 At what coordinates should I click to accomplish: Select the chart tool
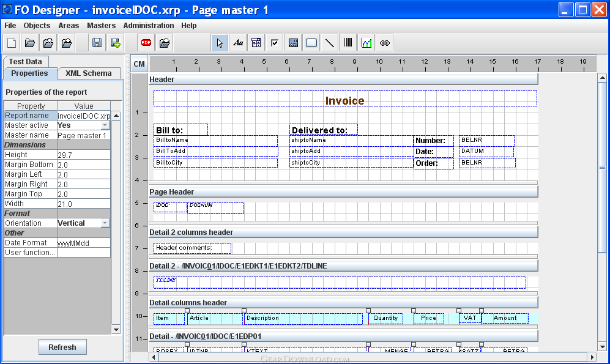click(366, 43)
